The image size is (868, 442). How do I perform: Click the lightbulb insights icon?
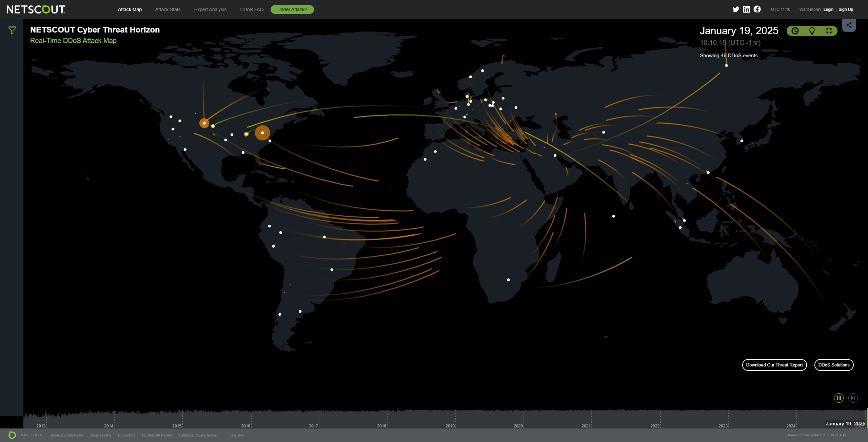pyautogui.click(x=812, y=31)
